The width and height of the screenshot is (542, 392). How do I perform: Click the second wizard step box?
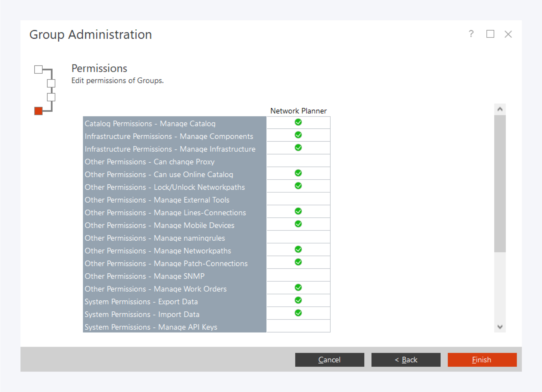click(x=51, y=83)
